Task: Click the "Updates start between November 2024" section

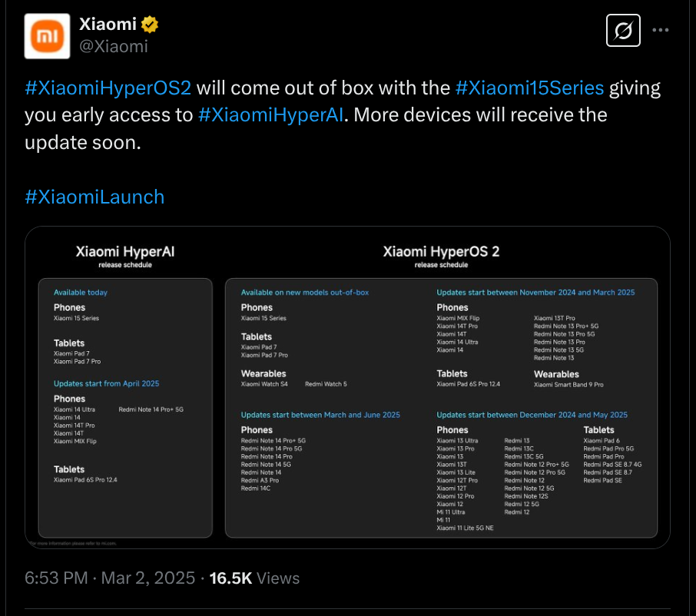Action: tap(535, 293)
